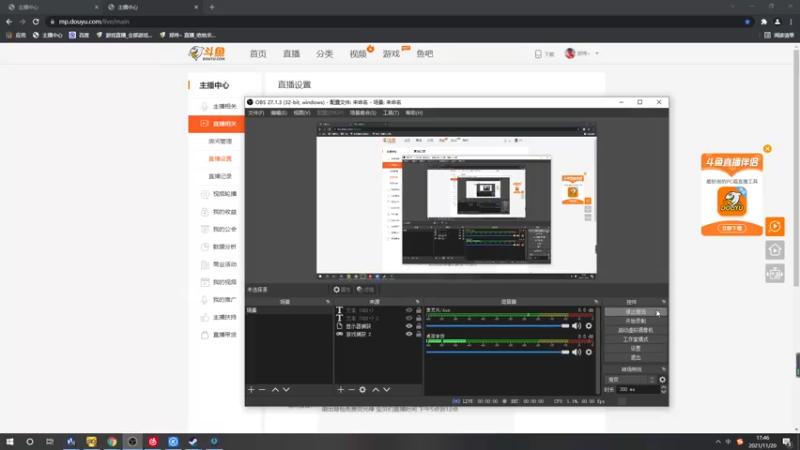This screenshot has width=800, height=450.
Task: Open 麦克风/Aux audio settings gear
Action: 589,326
